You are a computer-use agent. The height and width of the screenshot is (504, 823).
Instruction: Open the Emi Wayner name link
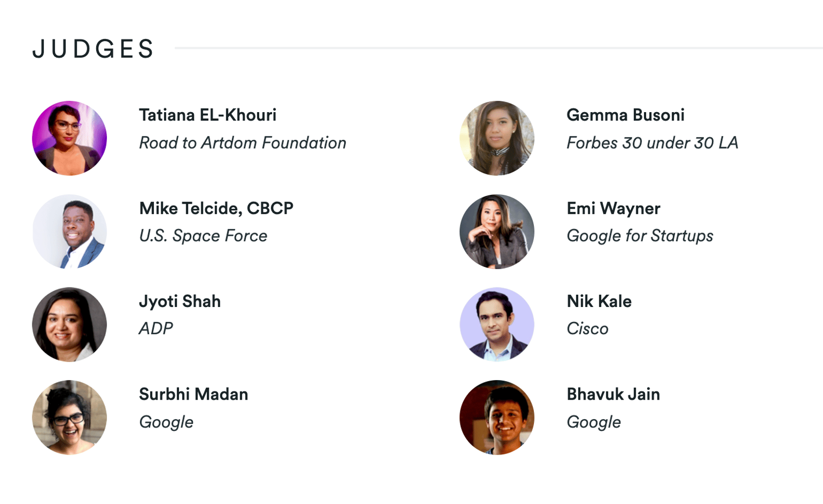pos(613,208)
